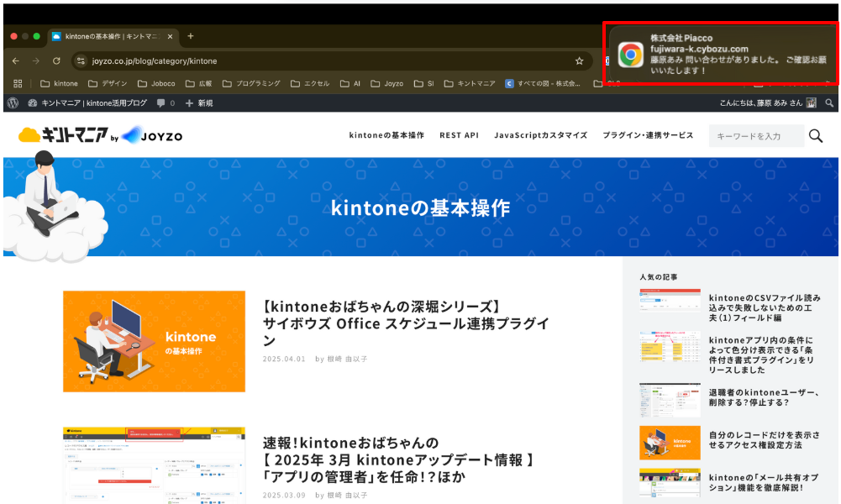Click the JOYZO logo in header
The width and height of the screenshot is (841, 504).
click(x=152, y=135)
